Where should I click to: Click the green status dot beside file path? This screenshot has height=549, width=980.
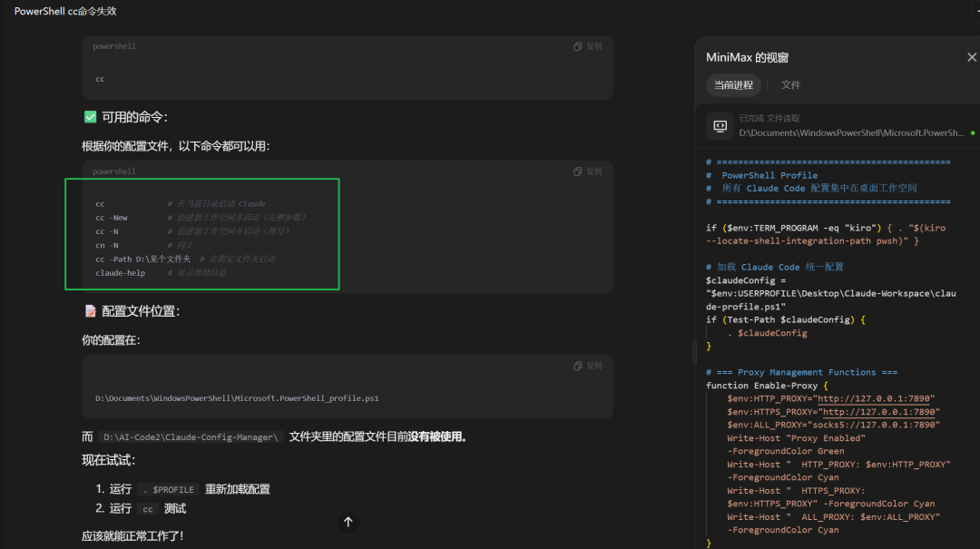point(973,133)
